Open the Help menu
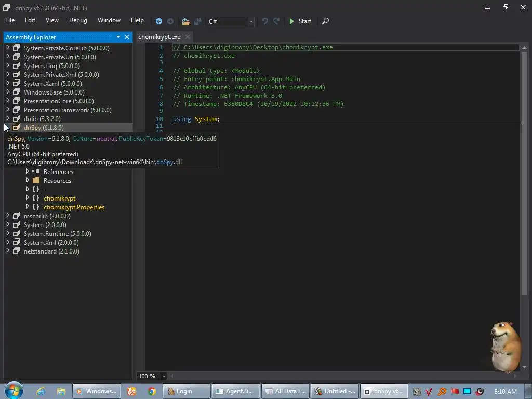The image size is (532, 399). coord(137,20)
